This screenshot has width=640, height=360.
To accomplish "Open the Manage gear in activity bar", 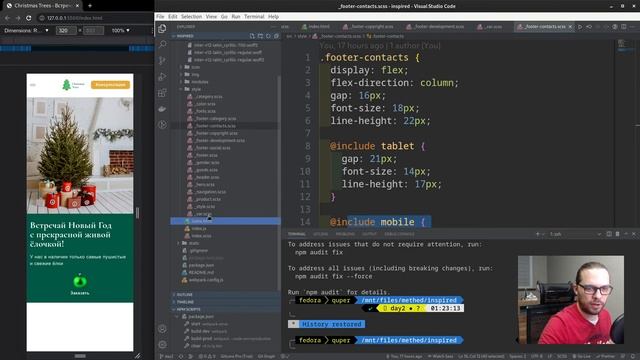I will [x=162, y=344].
